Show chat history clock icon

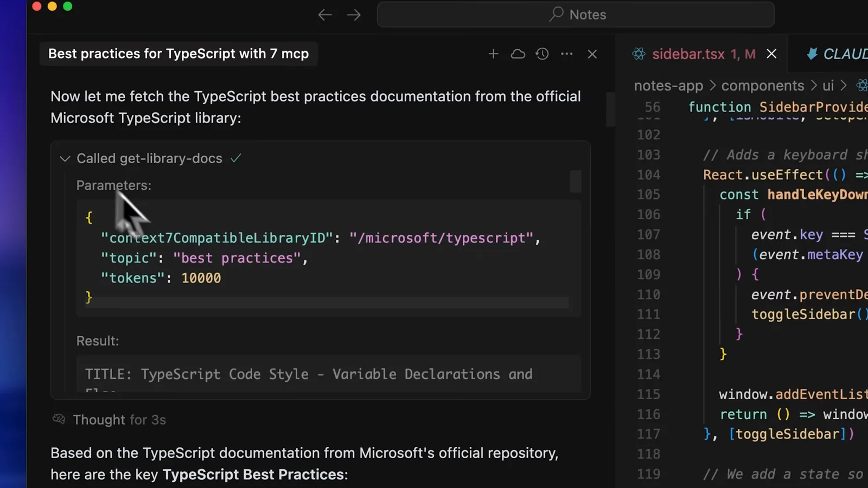(x=542, y=54)
